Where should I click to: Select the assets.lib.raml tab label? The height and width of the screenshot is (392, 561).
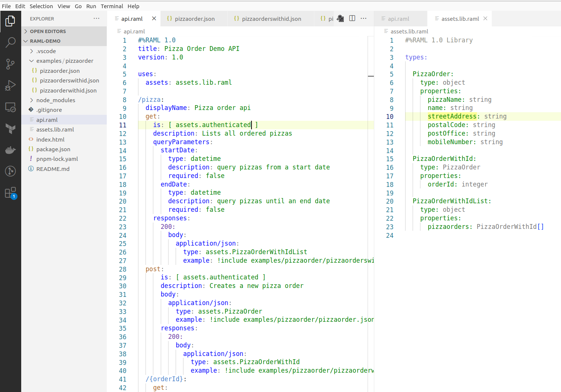(460, 19)
